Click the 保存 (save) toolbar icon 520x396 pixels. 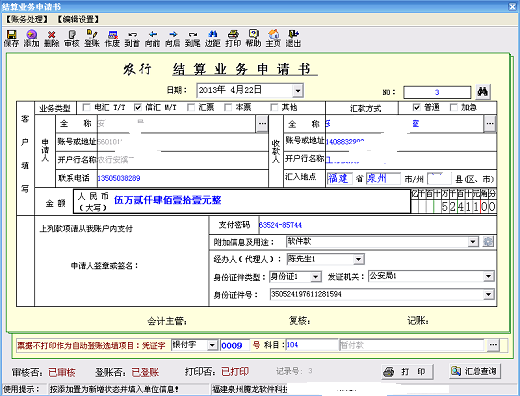[11, 38]
